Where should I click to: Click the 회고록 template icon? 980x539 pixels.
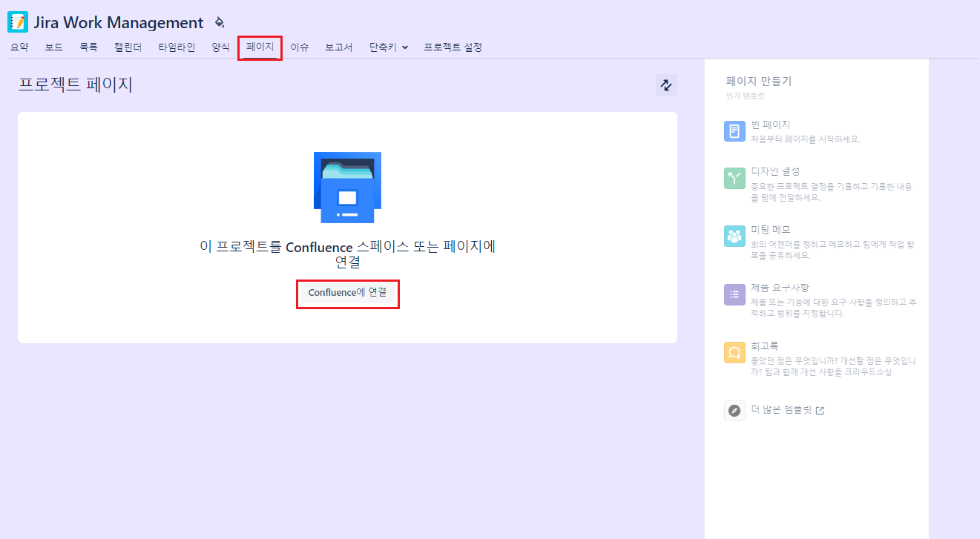[x=734, y=352]
